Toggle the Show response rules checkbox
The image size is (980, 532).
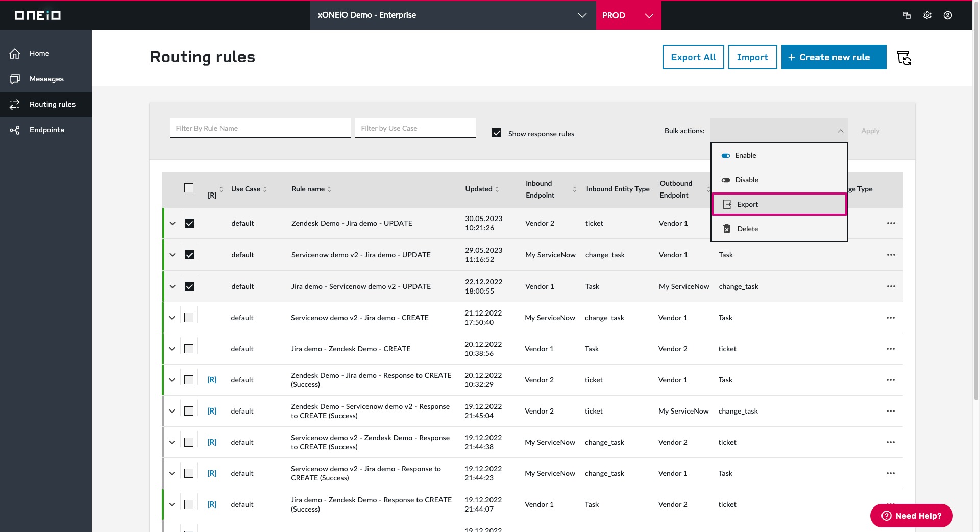497,133
